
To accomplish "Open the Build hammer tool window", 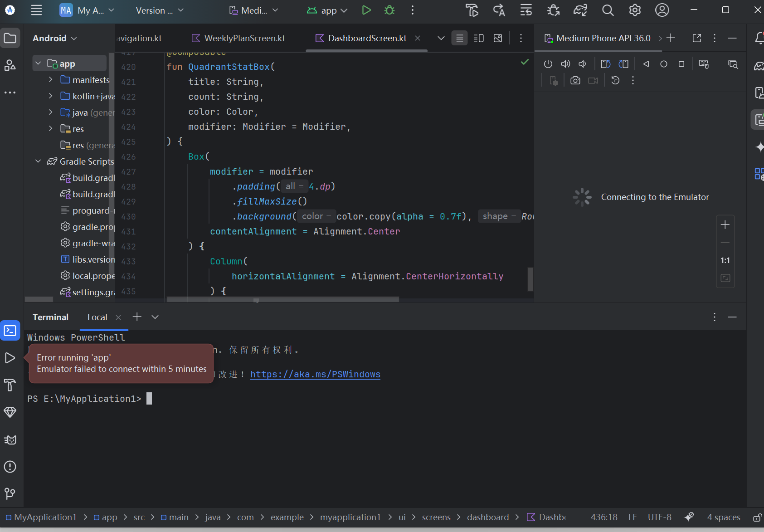I will 10,385.
